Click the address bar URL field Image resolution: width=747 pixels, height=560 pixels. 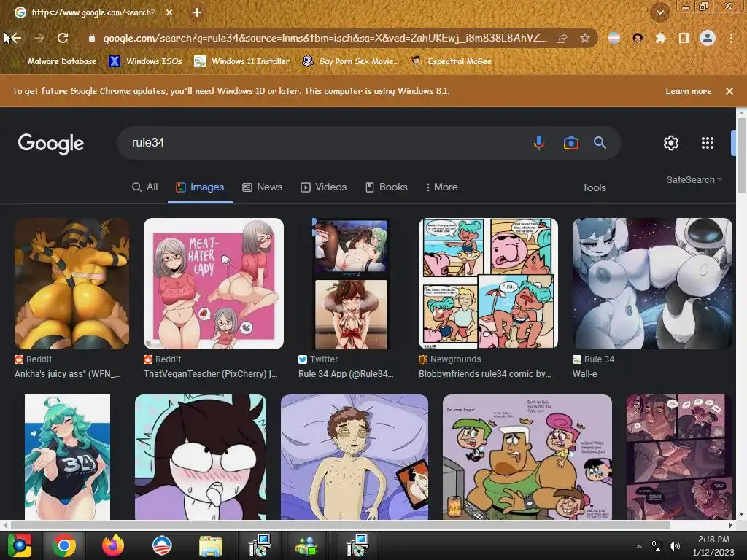325,38
